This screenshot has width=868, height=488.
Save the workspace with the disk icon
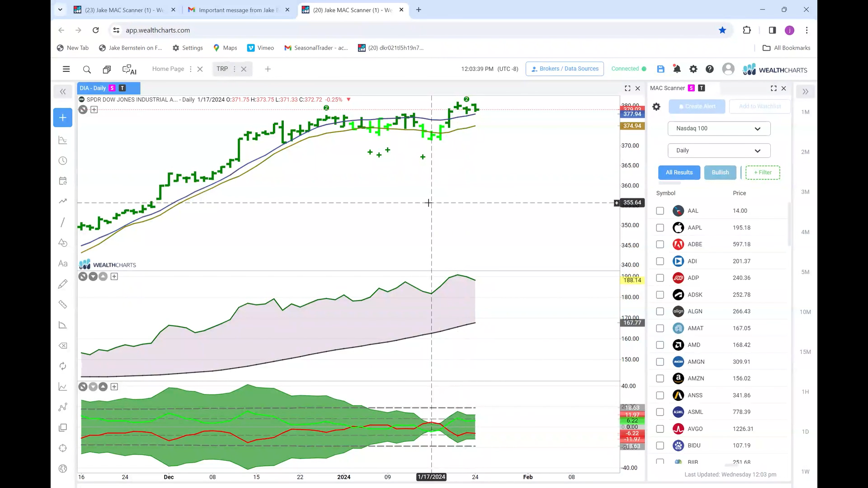point(660,69)
